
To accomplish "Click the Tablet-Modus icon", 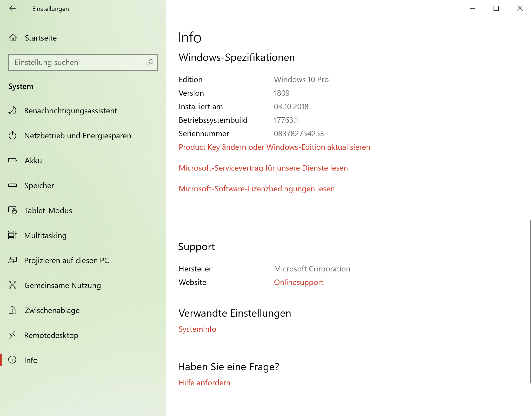I will coord(12,210).
